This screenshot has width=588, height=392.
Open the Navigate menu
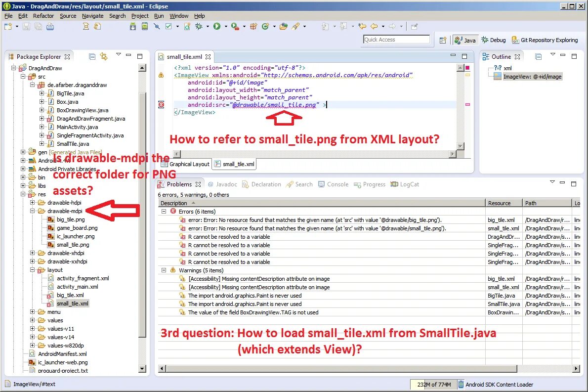(92, 15)
